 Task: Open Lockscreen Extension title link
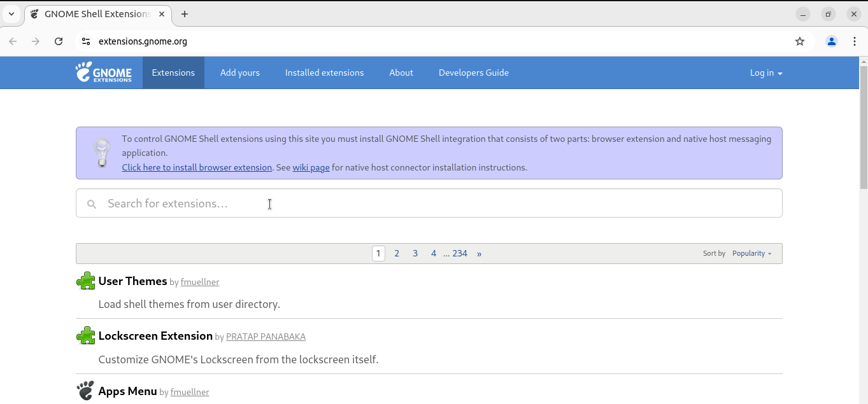(x=155, y=335)
